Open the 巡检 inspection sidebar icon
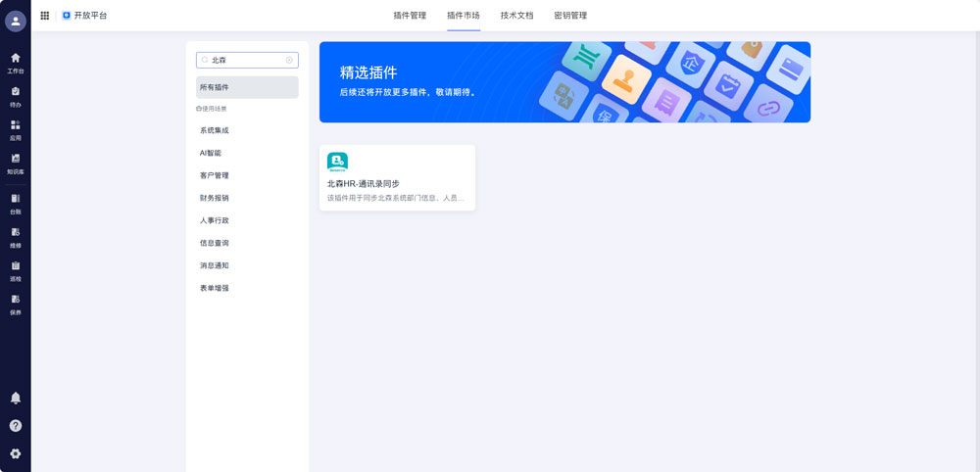The width and height of the screenshot is (980, 472). [x=15, y=269]
